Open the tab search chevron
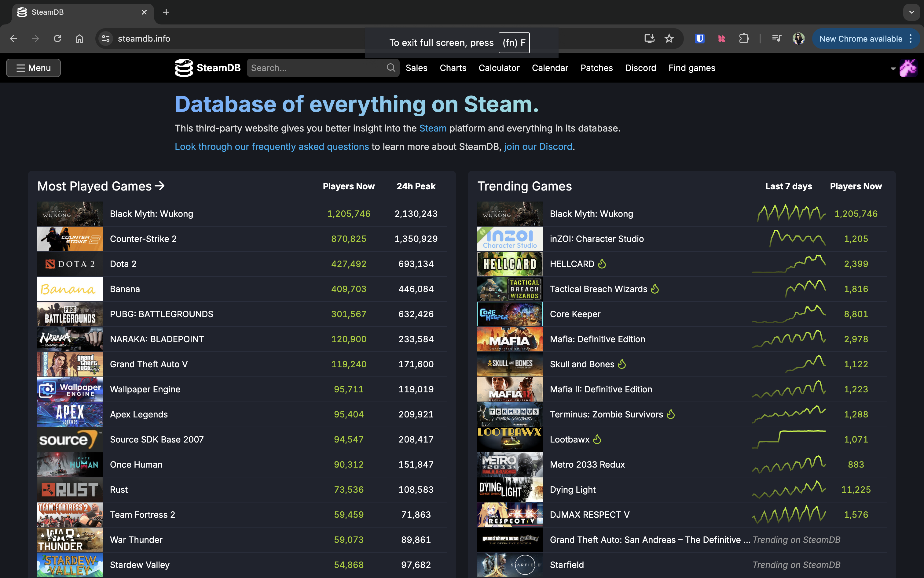Viewport: 924px width, 578px height. pos(912,12)
